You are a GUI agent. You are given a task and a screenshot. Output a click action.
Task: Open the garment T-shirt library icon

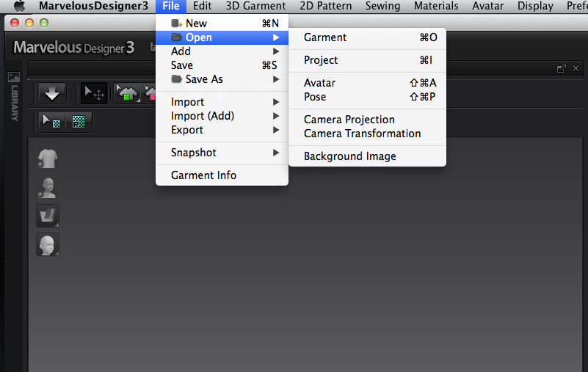click(x=48, y=158)
